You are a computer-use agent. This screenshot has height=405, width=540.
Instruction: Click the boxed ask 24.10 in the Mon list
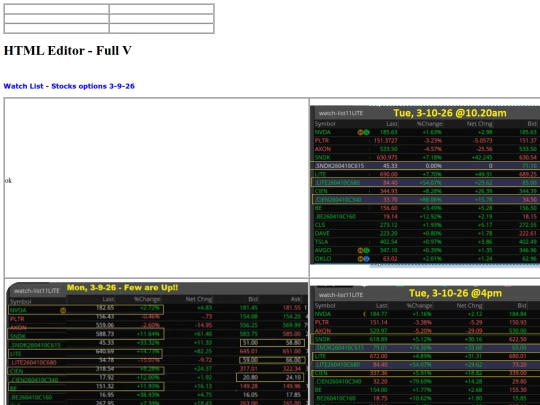pos(293,377)
